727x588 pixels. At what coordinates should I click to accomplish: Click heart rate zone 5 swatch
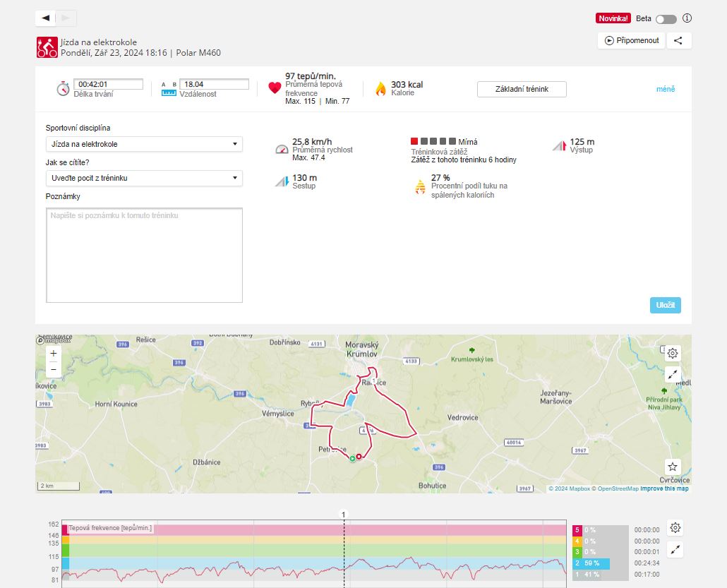[x=577, y=530]
